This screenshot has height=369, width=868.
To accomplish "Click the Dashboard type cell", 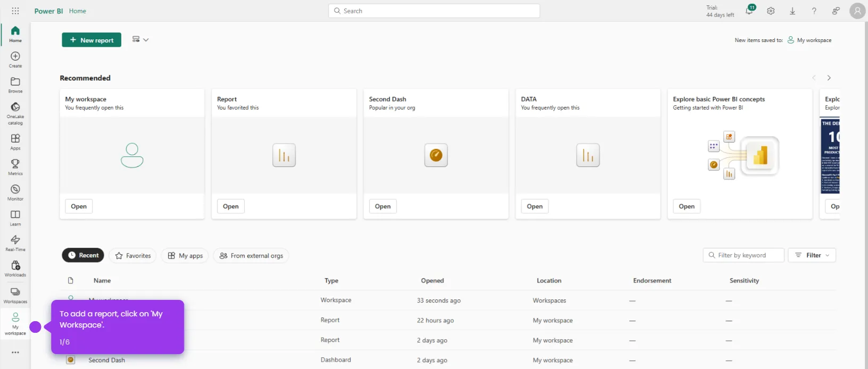I will click(x=336, y=360).
